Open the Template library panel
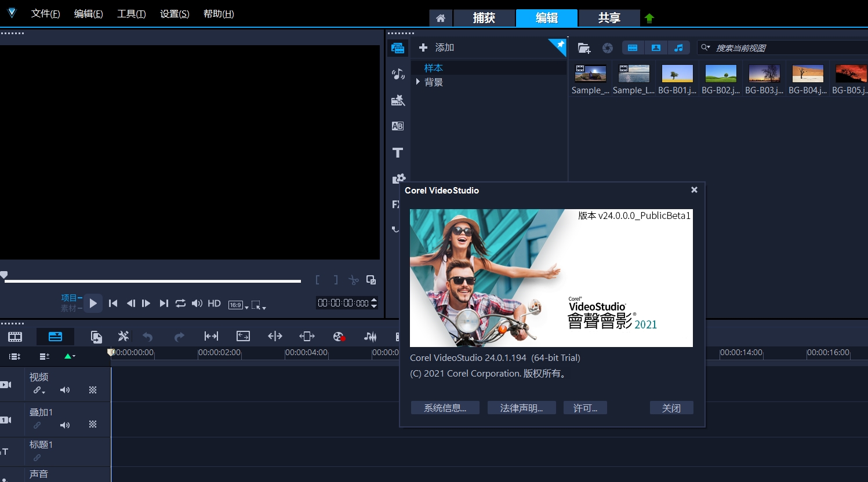The image size is (868, 482). click(398, 100)
